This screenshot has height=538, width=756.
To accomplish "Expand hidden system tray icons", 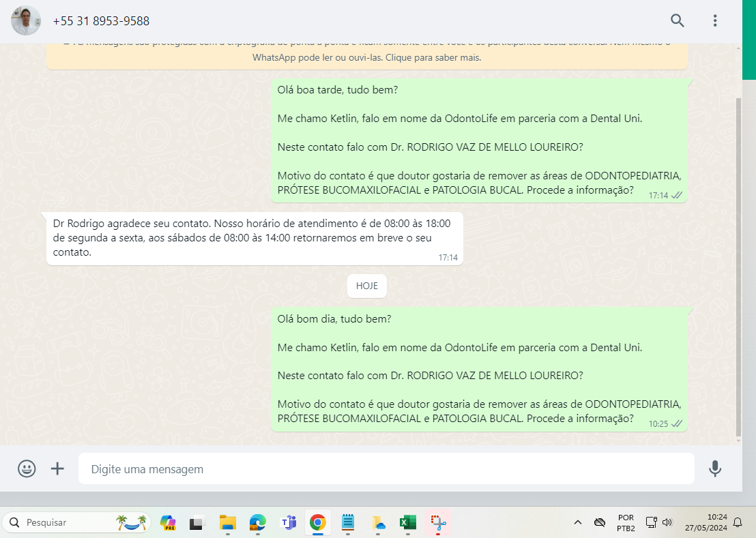I will [578, 522].
